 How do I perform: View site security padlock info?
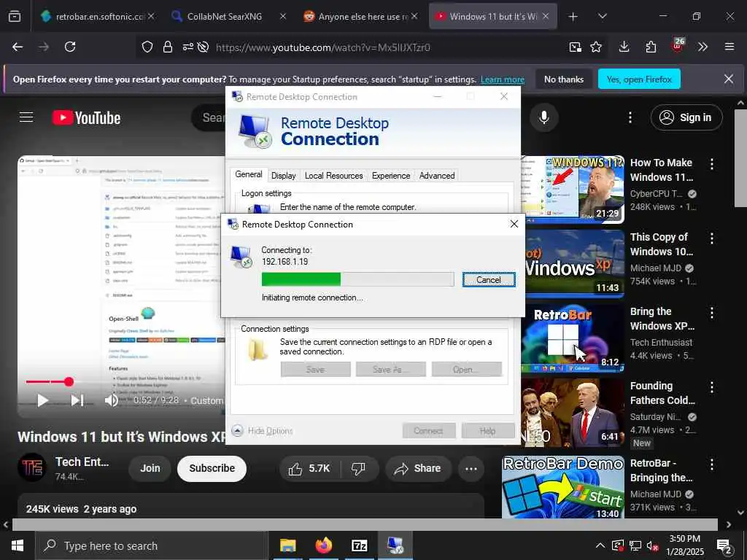pos(167,47)
